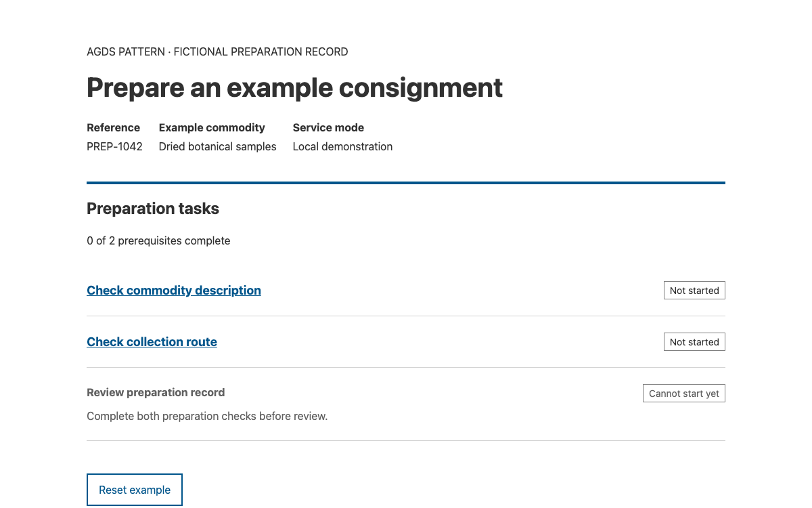Click the 'Prepare an example consignment' page title
Image resolution: width=812 pixels, height=508 pixels.
pos(294,88)
